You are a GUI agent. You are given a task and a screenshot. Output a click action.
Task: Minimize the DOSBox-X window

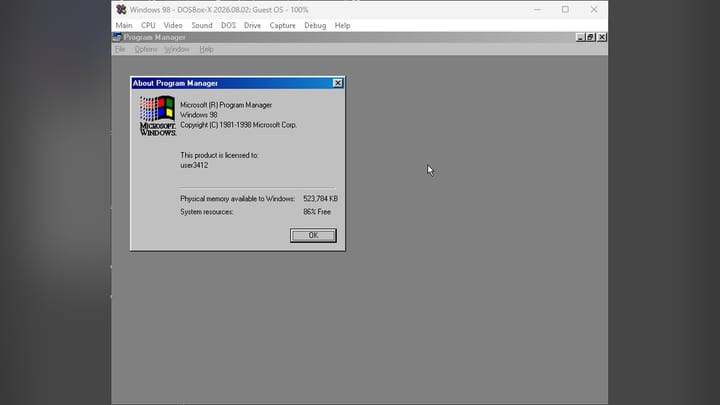coord(537,10)
